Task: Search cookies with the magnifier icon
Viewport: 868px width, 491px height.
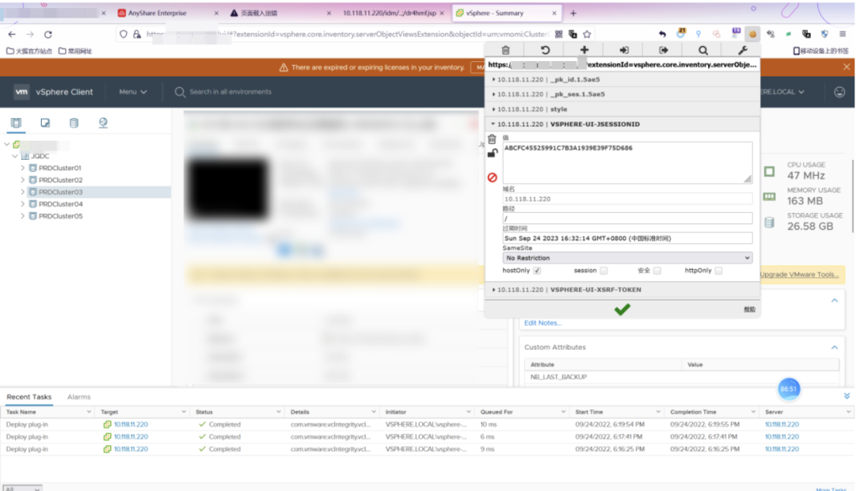Action: (x=703, y=50)
